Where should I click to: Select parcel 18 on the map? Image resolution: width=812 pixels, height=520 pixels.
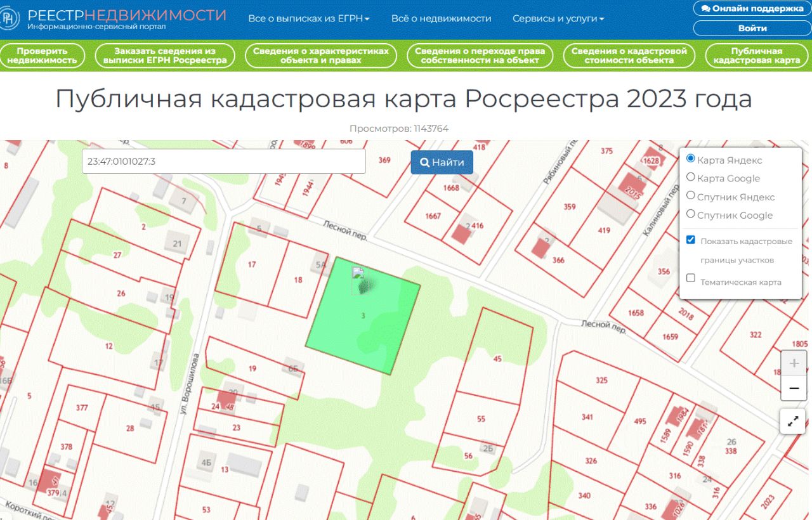point(298,280)
